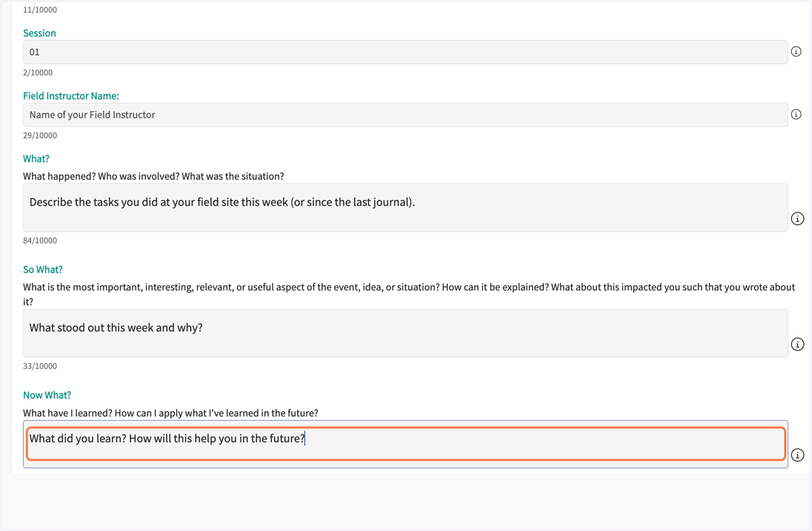Screen dimensions: 812x531
Task: Show info for the What? text area
Action: point(798,218)
